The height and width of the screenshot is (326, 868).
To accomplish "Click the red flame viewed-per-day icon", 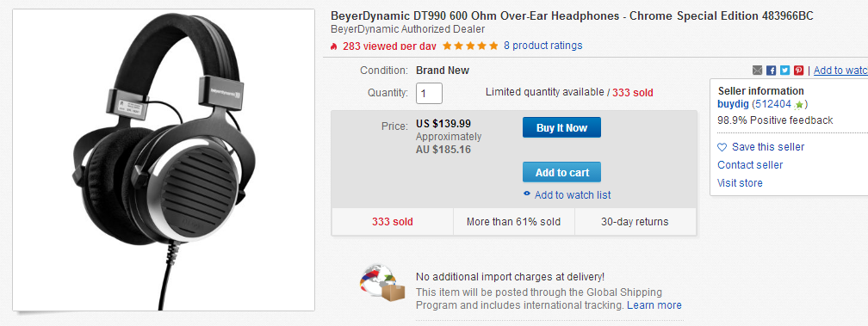I will (334, 46).
